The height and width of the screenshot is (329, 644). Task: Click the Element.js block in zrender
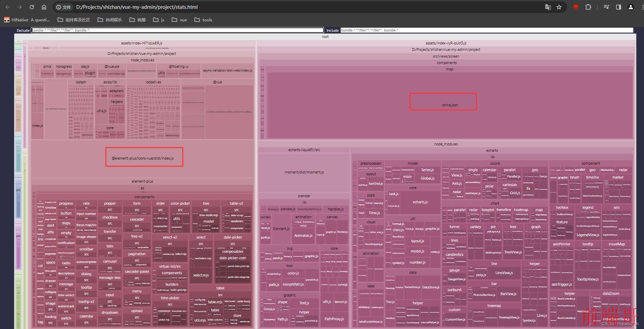(x=281, y=229)
